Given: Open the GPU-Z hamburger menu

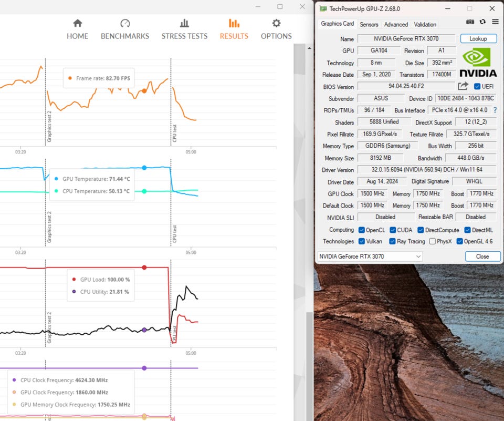Looking at the screenshot, I should click(495, 22).
